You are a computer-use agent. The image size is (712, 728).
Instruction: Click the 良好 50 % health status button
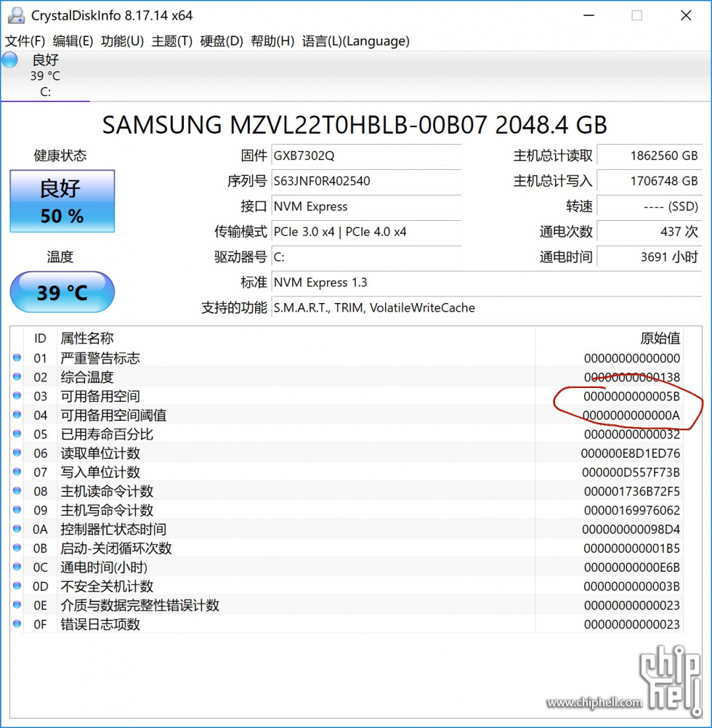pyautogui.click(x=62, y=201)
